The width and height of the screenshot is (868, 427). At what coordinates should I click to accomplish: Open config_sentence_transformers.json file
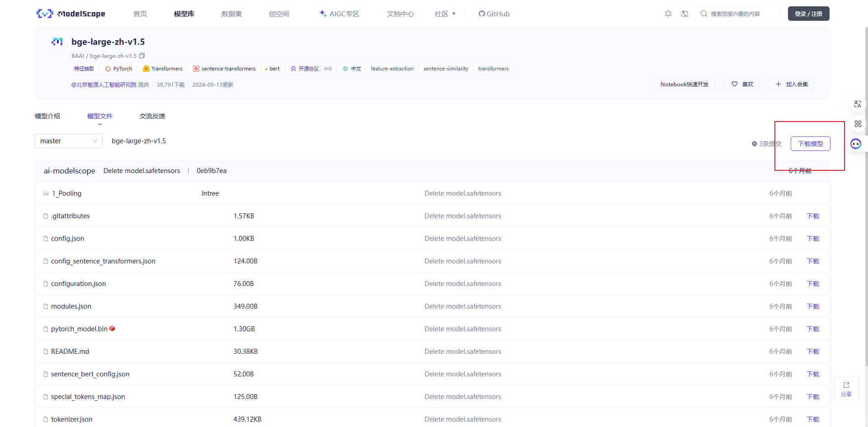point(103,261)
